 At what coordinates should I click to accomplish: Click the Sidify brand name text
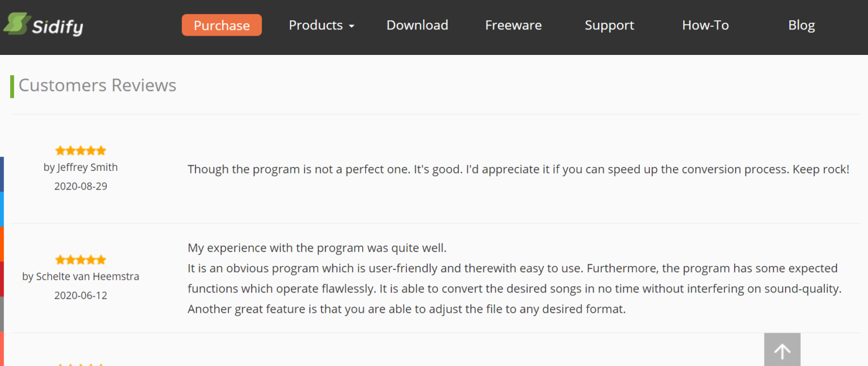click(x=58, y=27)
